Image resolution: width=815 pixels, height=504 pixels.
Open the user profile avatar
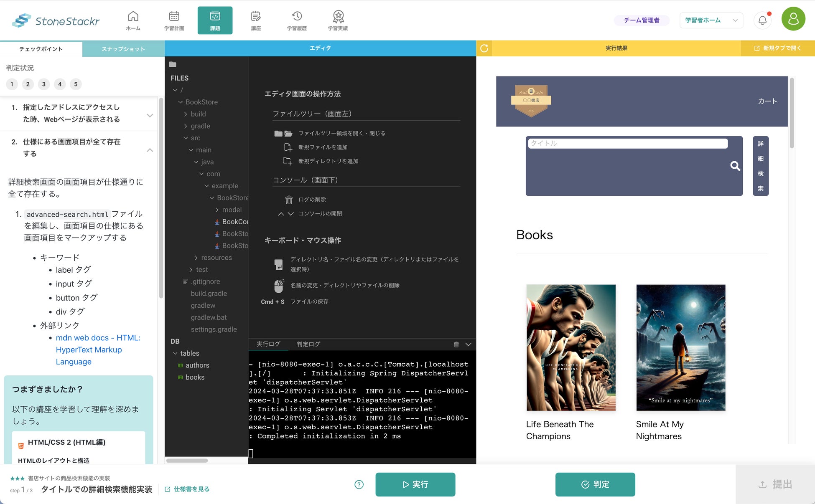(x=793, y=19)
